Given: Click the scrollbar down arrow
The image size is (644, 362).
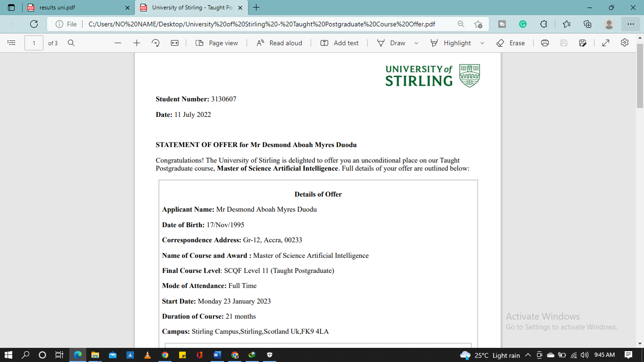Looking at the screenshot, I should coord(640,344).
